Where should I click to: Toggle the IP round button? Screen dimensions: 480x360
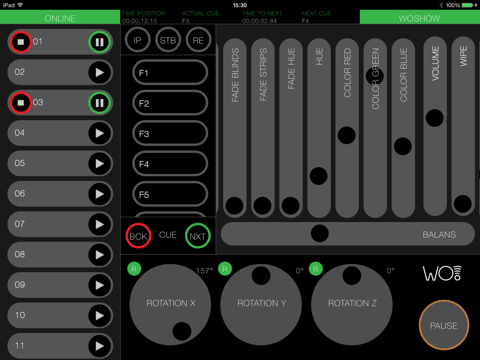[x=137, y=40]
